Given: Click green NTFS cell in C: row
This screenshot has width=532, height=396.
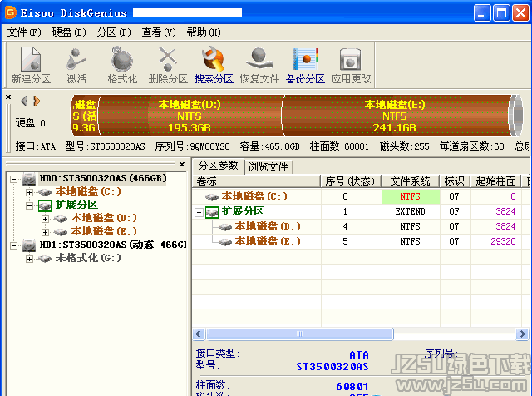Looking at the screenshot, I should tap(411, 196).
